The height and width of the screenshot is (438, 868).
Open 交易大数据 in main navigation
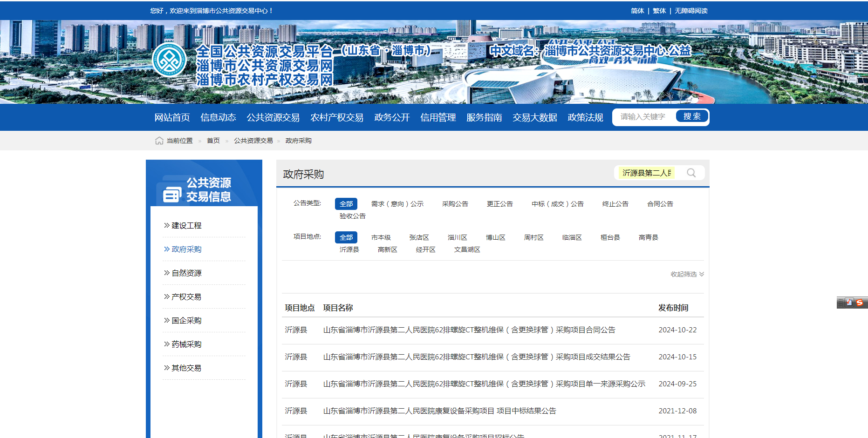pos(535,117)
